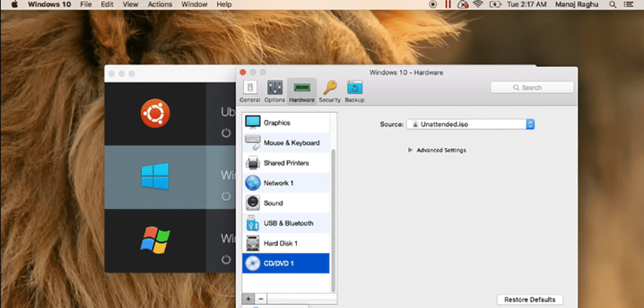This screenshot has height=308, width=644.
Task: Click the hardware list vertical scrollbar
Action: coord(333,220)
